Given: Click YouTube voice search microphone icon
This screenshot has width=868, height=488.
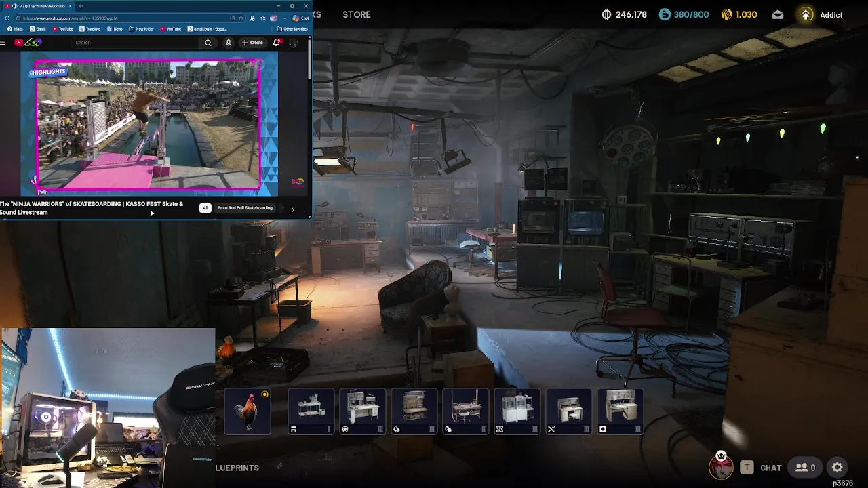Looking at the screenshot, I should [x=229, y=43].
